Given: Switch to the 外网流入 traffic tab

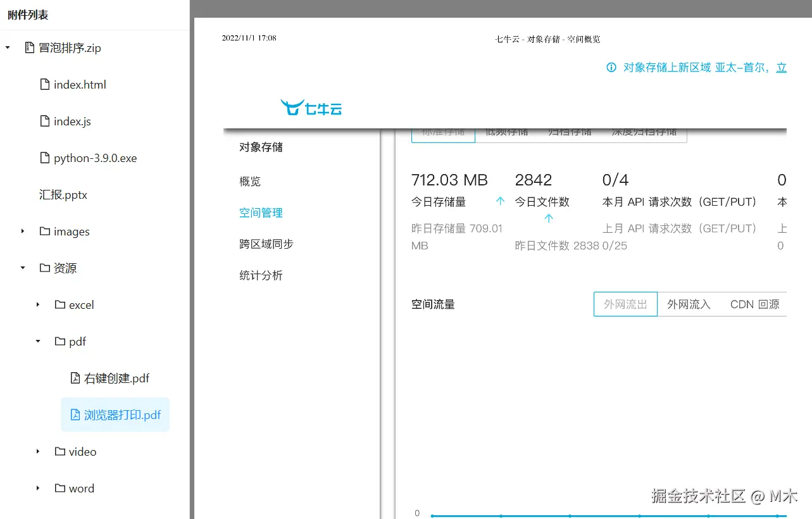Looking at the screenshot, I should [689, 304].
